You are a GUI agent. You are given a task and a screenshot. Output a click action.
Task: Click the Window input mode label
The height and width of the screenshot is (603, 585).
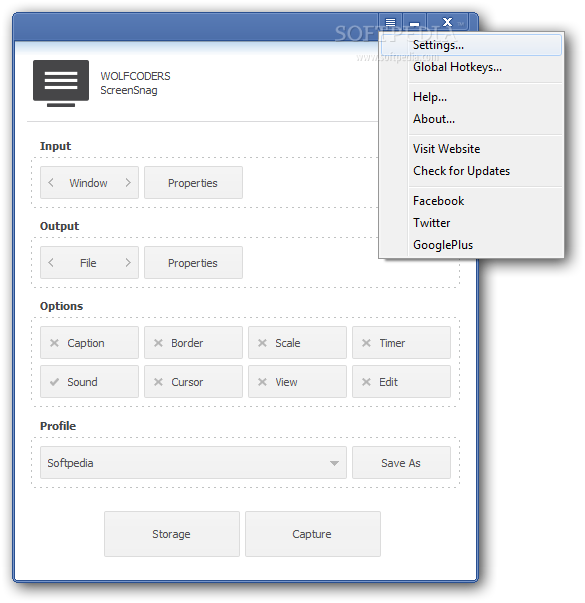88,183
